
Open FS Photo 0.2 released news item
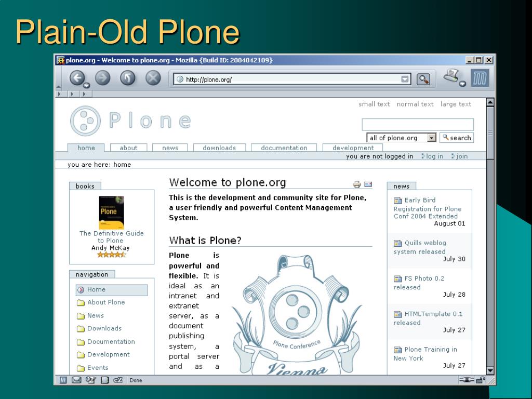click(419, 283)
